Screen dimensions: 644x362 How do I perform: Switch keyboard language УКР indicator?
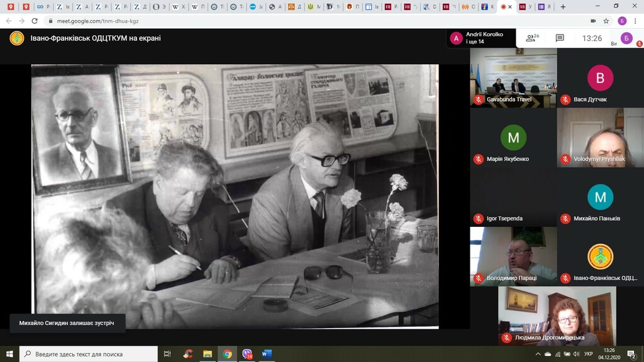tap(589, 354)
